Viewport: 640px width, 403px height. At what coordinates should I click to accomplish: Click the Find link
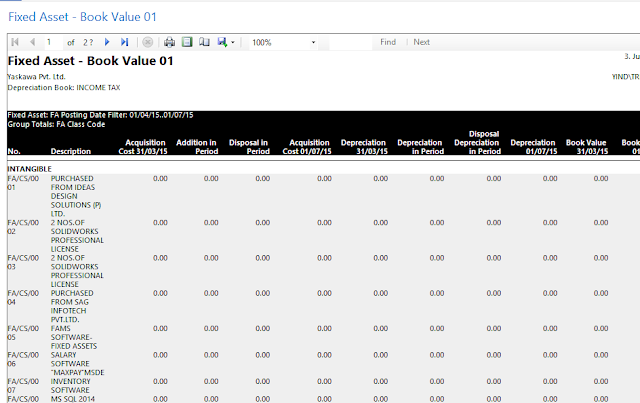pos(388,42)
